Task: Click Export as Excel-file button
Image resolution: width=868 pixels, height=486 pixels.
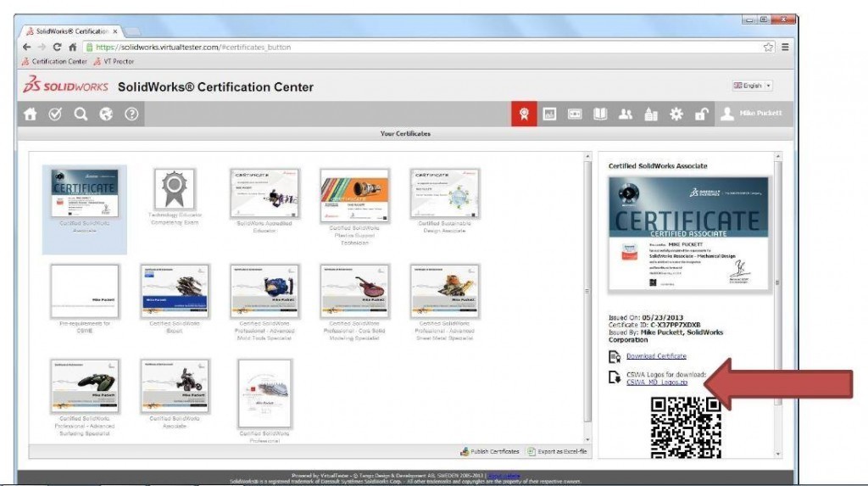Action: click(x=556, y=452)
